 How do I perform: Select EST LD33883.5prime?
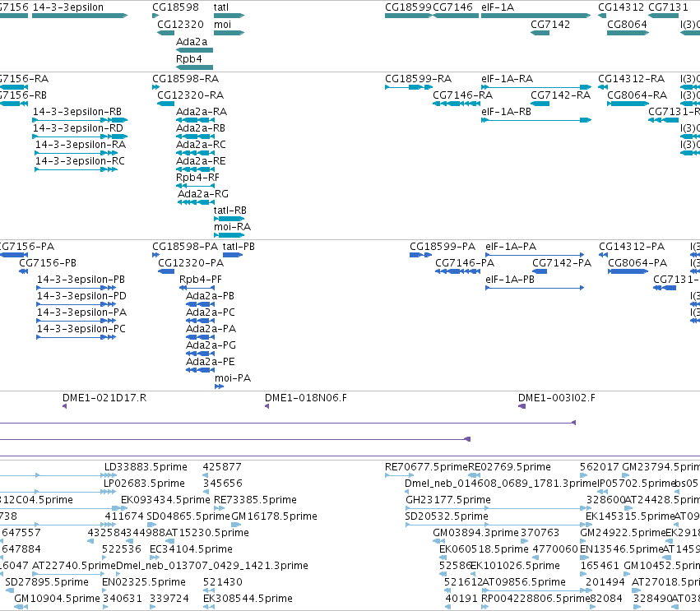click(x=146, y=467)
